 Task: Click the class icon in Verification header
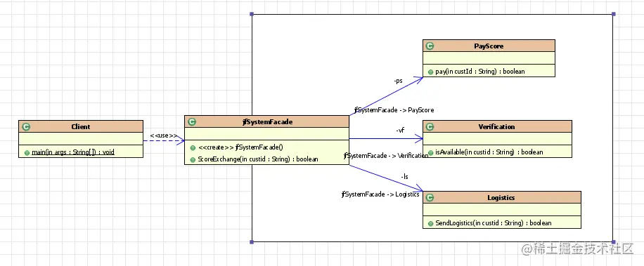pos(430,126)
